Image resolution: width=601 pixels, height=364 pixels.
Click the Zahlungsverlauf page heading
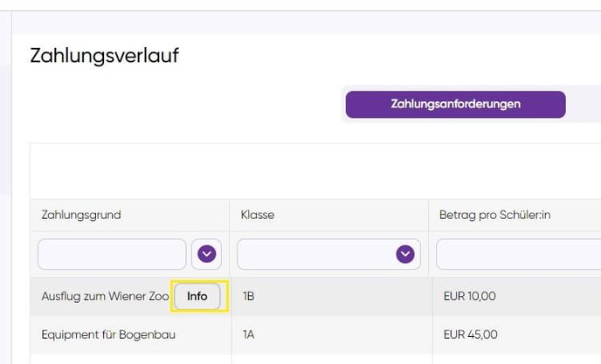coord(104,56)
